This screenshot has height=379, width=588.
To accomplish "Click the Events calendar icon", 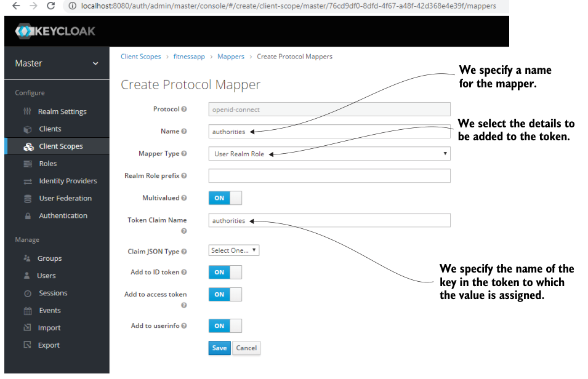I will 28,311.
